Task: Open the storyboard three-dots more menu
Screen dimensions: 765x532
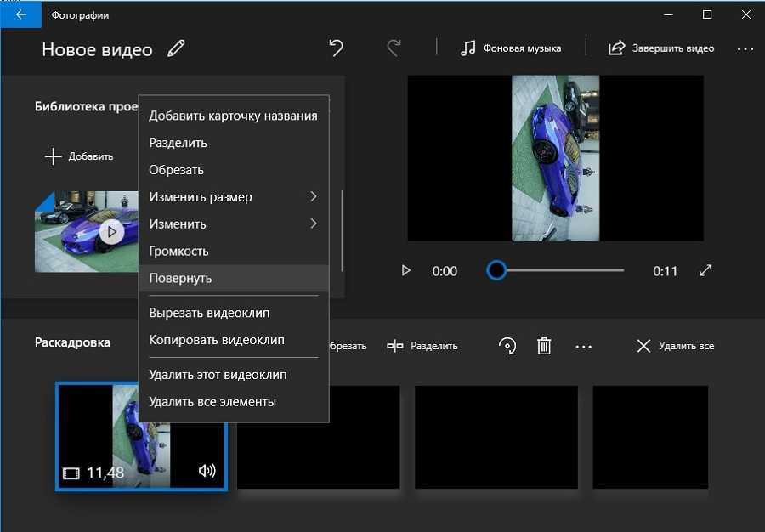Action: click(583, 347)
